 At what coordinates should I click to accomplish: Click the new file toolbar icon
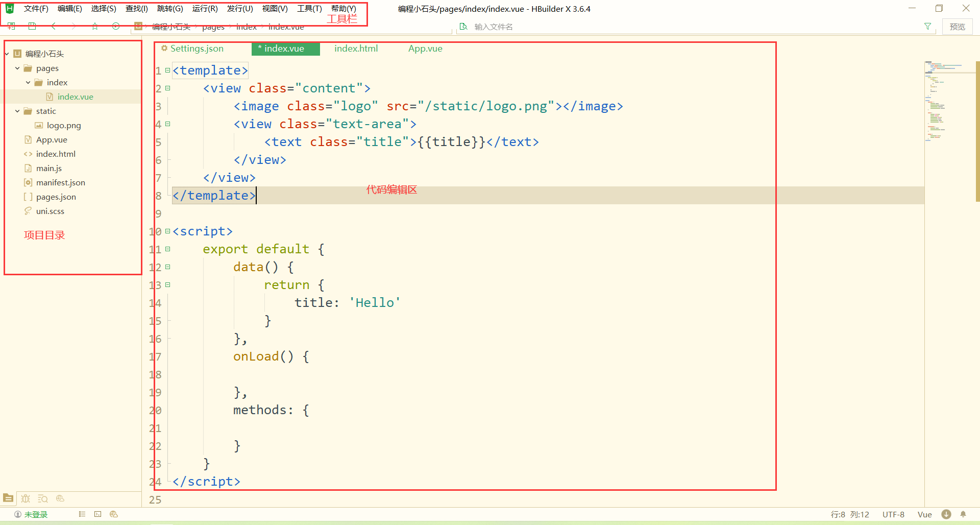click(x=11, y=26)
